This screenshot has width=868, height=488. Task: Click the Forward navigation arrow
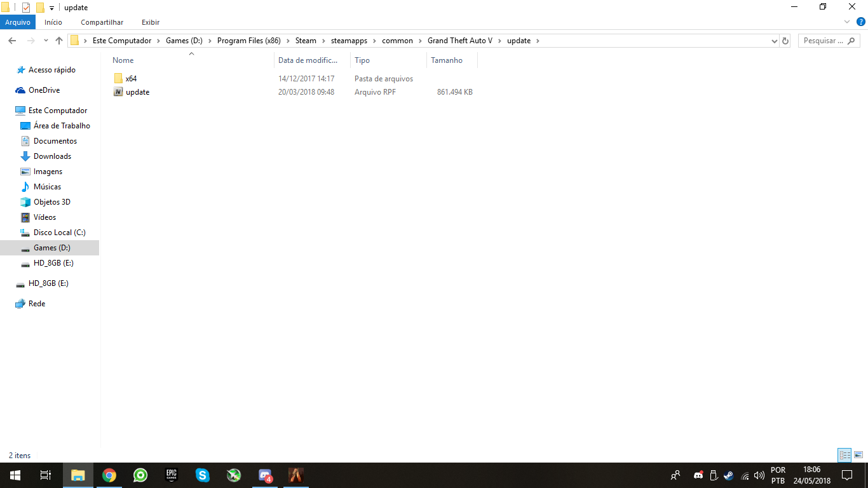pos(31,41)
